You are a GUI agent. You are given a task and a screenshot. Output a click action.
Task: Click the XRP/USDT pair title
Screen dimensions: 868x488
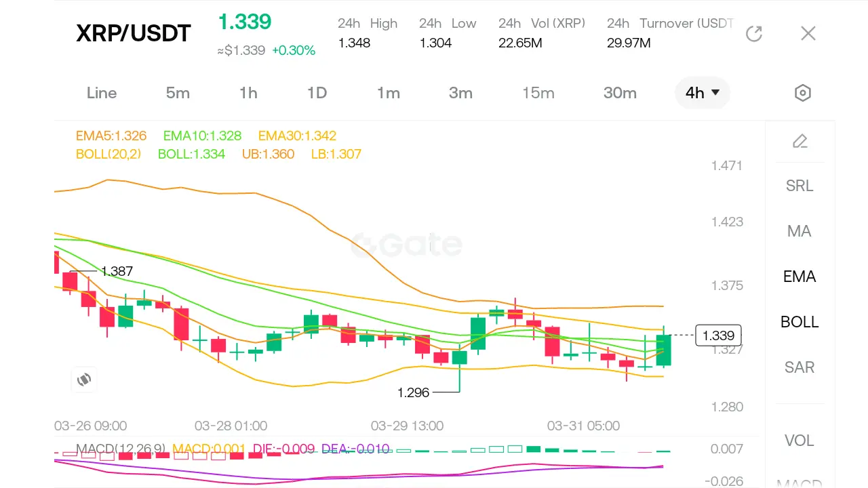point(134,33)
